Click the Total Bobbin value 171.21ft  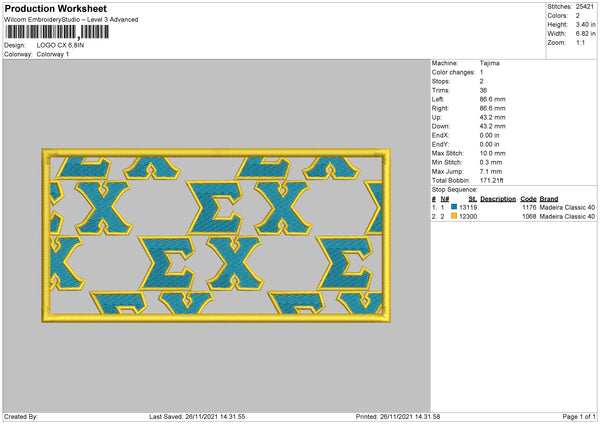point(491,180)
